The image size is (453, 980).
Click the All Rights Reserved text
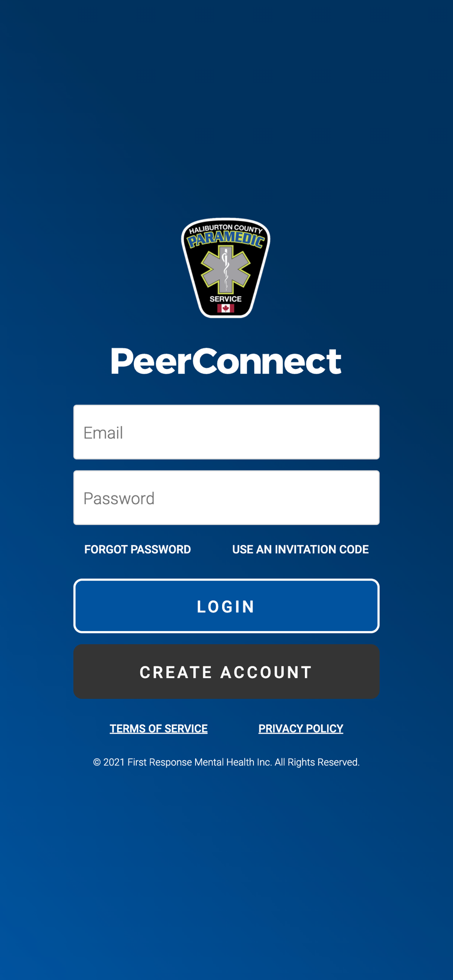point(317,762)
